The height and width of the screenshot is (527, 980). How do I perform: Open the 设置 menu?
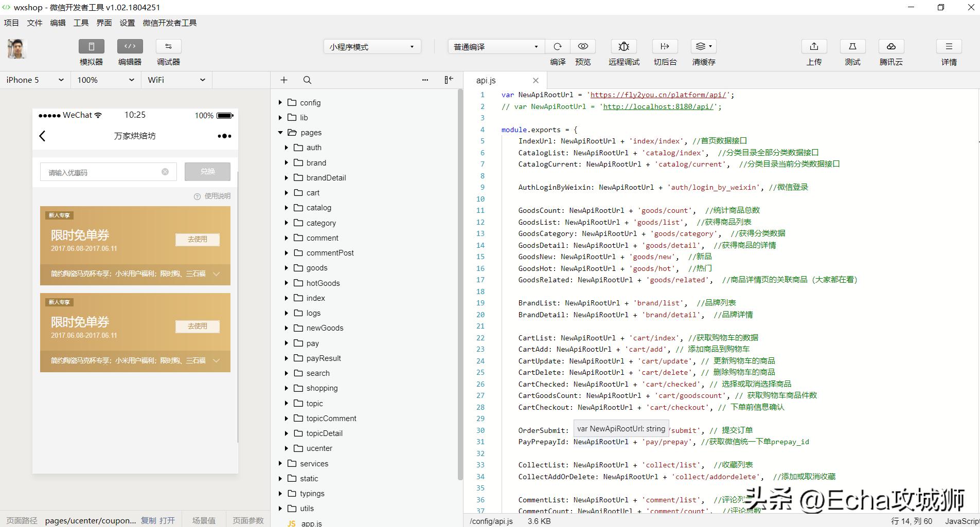coord(127,23)
